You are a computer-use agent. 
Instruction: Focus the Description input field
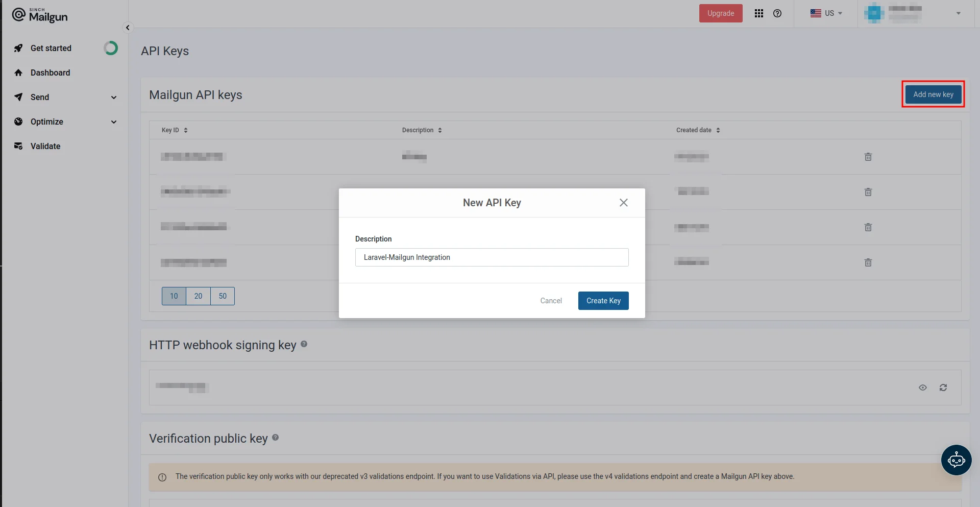[x=492, y=257]
